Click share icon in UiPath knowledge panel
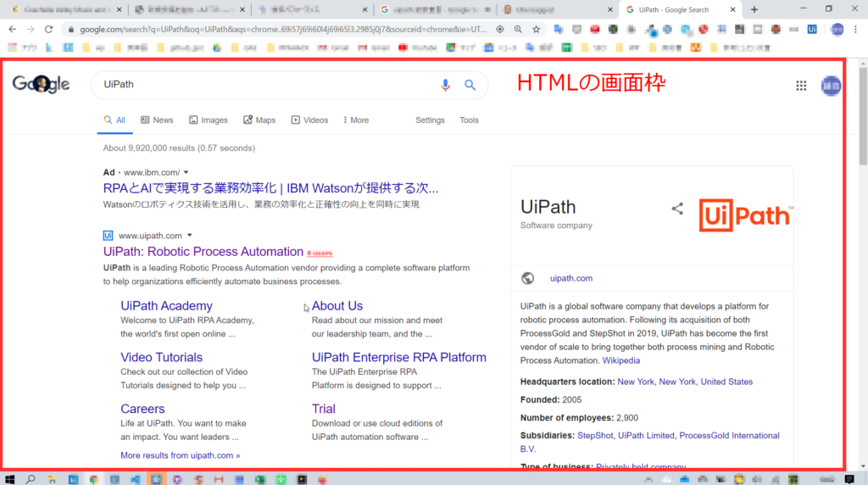Viewport: 868px width, 485px height. point(677,209)
